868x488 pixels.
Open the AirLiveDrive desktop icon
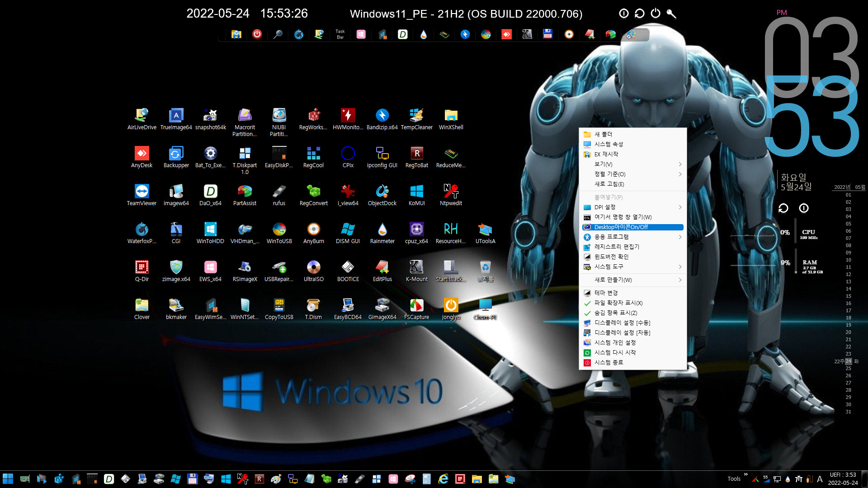click(x=142, y=119)
